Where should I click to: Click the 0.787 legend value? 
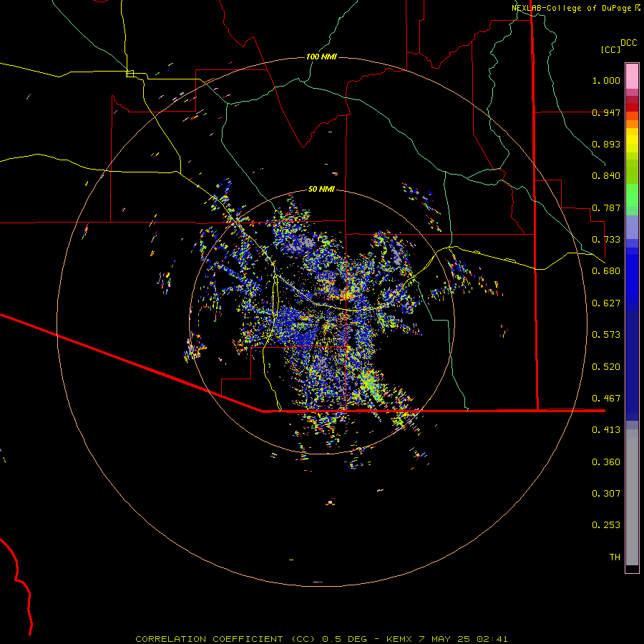point(606,208)
